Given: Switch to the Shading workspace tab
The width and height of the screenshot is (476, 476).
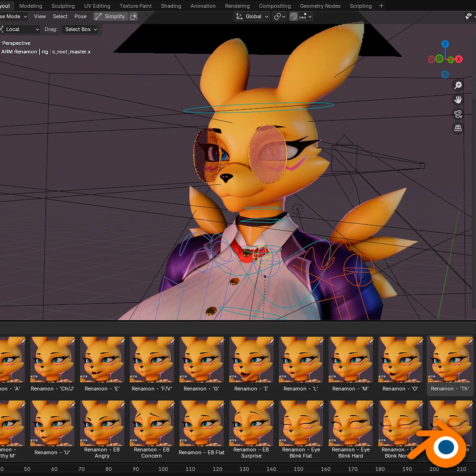Looking at the screenshot, I should pyautogui.click(x=171, y=6).
